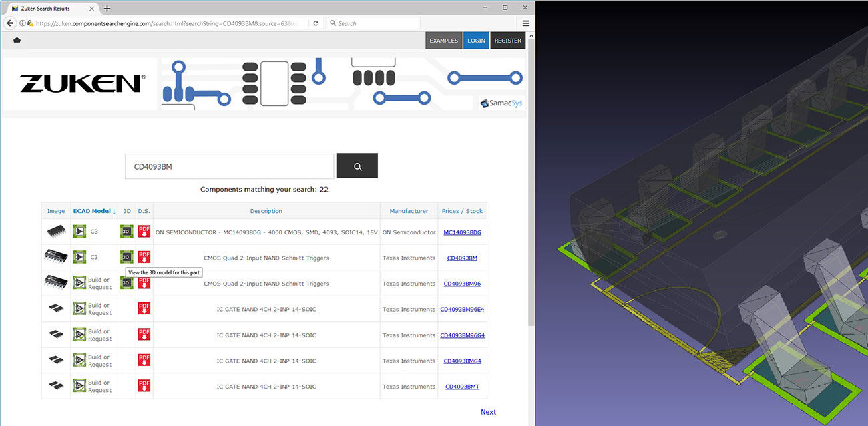
Task: Sort by Manufacturer column header
Action: tap(409, 211)
